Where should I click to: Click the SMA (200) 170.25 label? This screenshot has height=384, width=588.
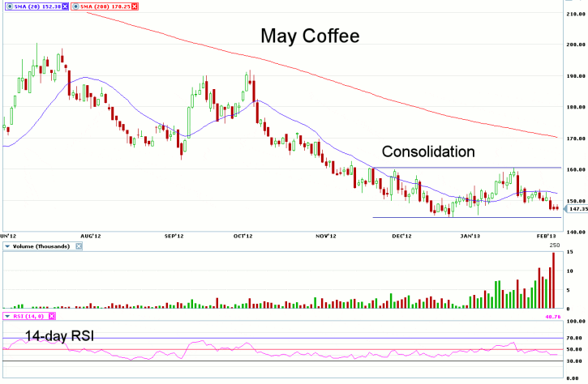tap(105, 5)
